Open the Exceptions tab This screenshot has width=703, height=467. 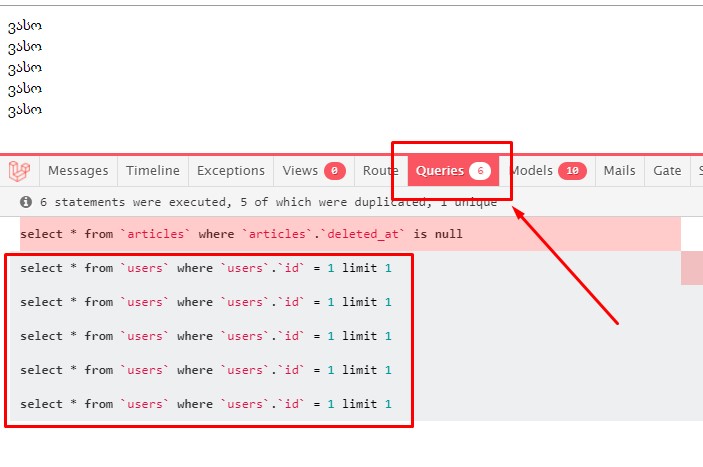point(231,171)
